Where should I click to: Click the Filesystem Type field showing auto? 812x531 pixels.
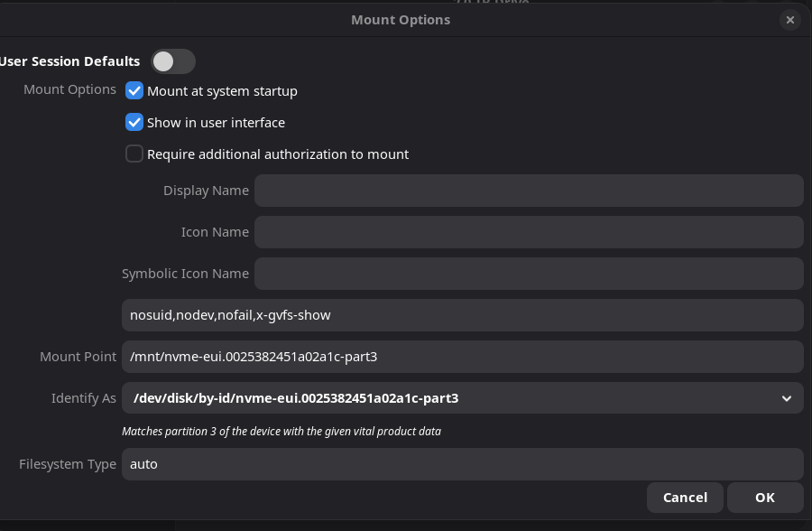point(462,464)
